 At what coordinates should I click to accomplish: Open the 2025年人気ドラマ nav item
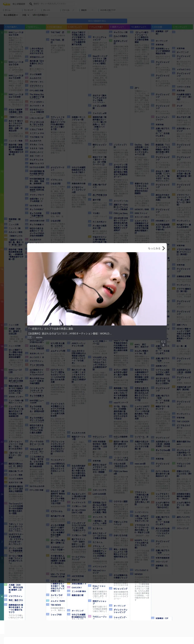(108, 10)
